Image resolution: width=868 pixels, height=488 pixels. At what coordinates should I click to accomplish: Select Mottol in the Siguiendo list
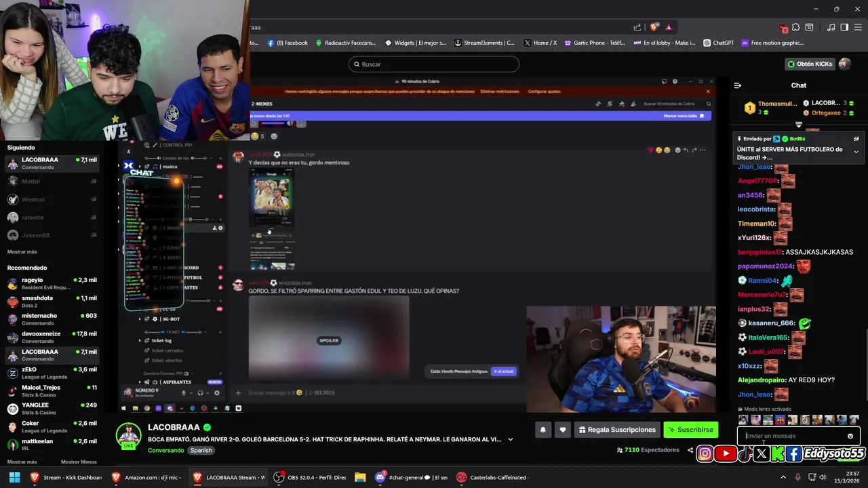(53, 182)
